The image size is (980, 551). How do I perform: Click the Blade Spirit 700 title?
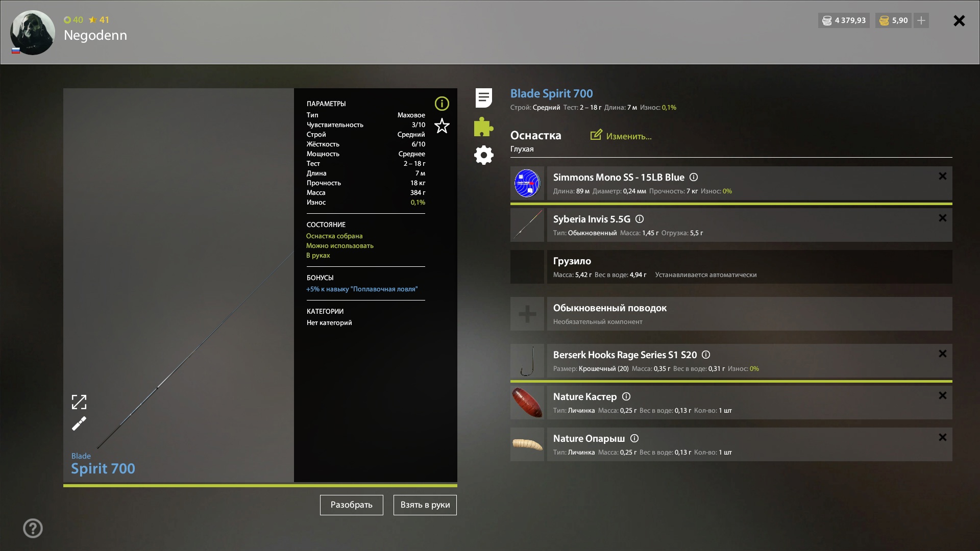(552, 93)
